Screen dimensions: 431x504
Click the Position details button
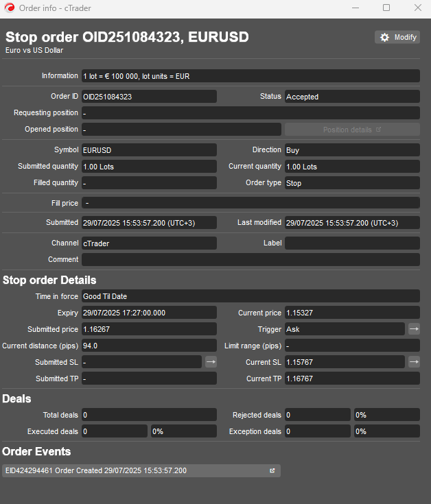351,130
